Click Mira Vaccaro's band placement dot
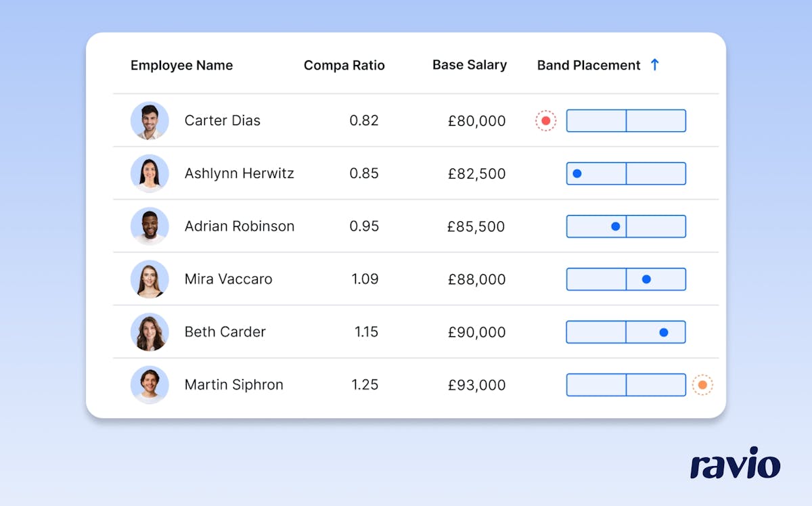The height and width of the screenshot is (506, 812). click(647, 279)
